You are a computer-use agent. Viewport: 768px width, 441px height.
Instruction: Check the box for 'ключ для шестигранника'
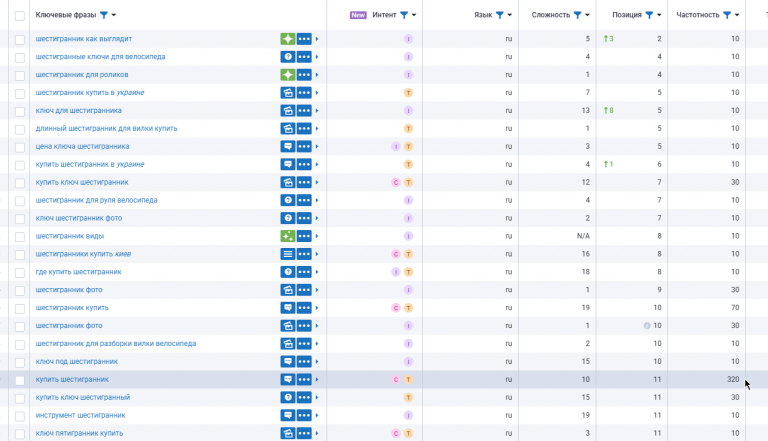coord(20,111)
